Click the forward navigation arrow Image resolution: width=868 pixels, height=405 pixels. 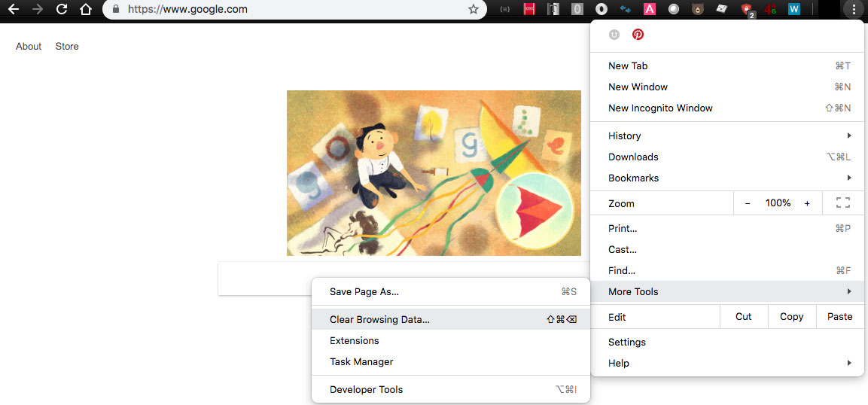pos(38,9)
